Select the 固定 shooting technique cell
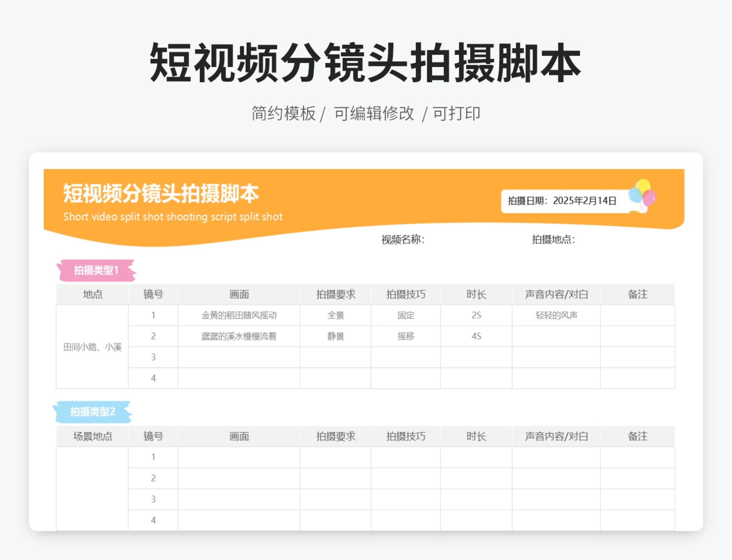The width and height of the screenshot is (732, 560). pos(406,315)
